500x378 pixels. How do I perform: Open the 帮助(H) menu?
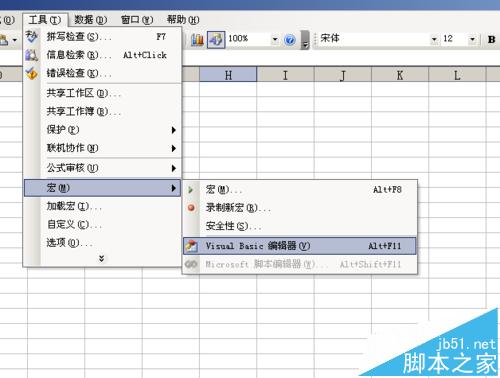(183, 20)
